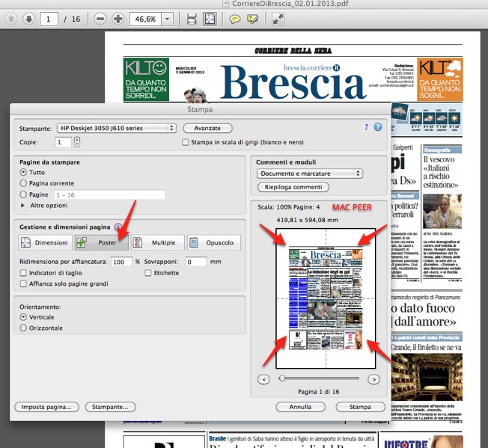Viewport: 488px width, 448px height.
Task: Move the preview page slider
Action: (x=282, y=378)
